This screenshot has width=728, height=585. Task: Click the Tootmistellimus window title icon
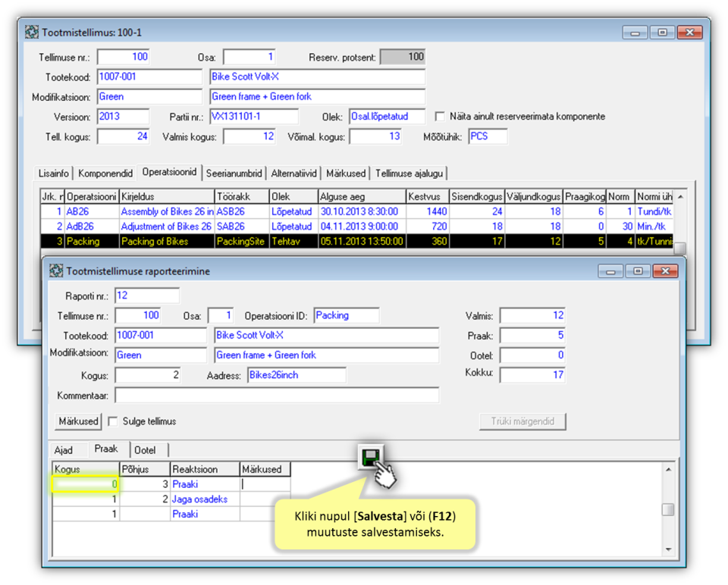coord(31,33)
